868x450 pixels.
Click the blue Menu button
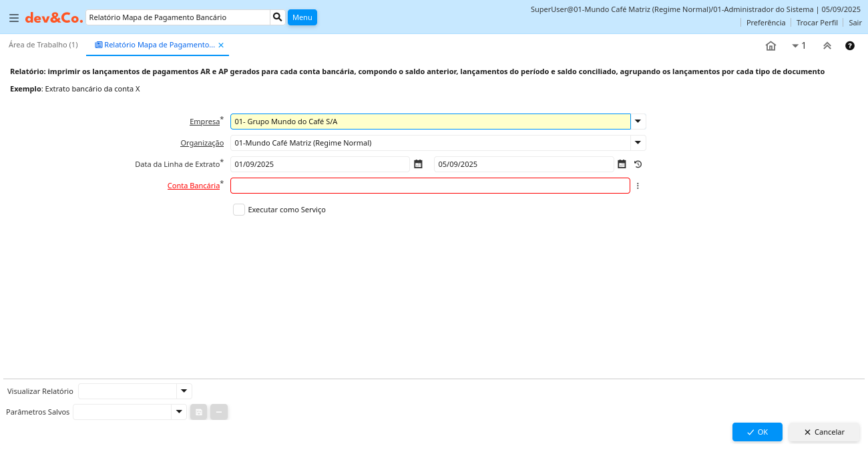[302, 17]
